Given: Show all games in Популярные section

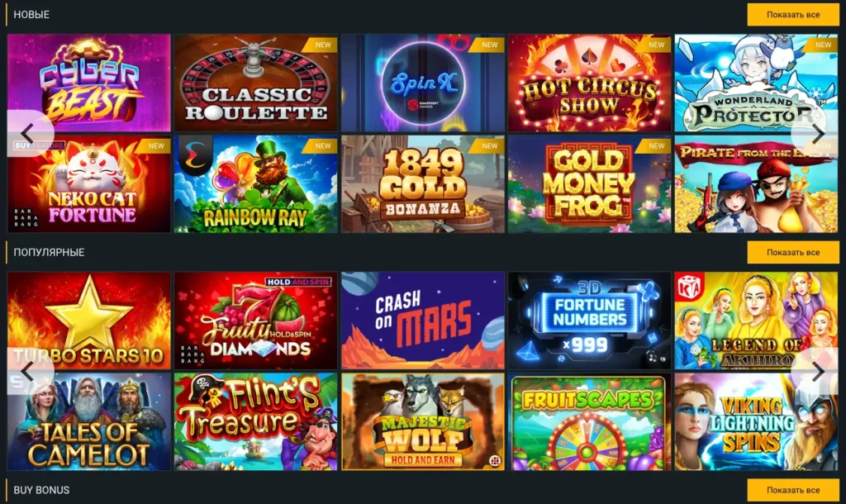Looking at the screenshot, I should tap(792, 253).
